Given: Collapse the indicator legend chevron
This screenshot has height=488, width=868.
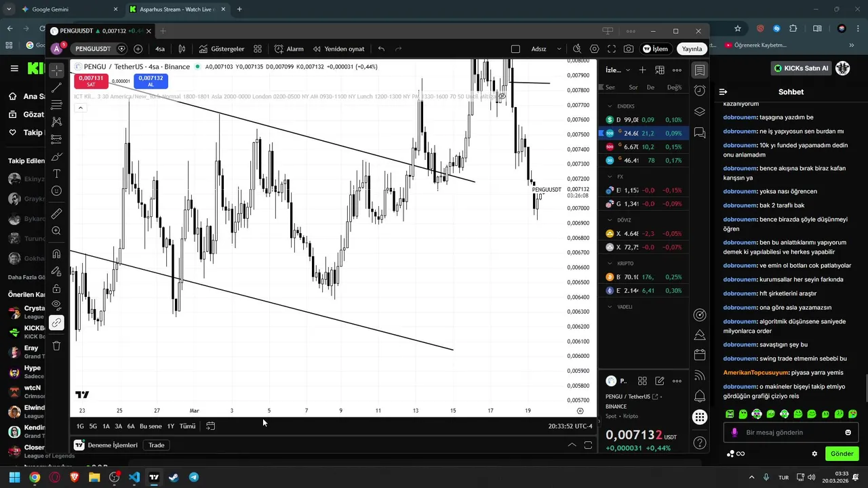Looking at the screenshot, I should coord(80,108).
